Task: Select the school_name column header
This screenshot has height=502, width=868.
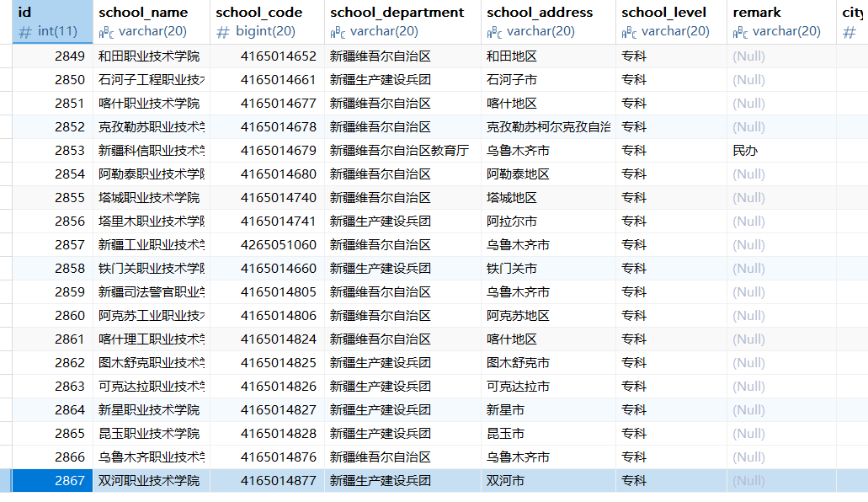Action: 152,22
